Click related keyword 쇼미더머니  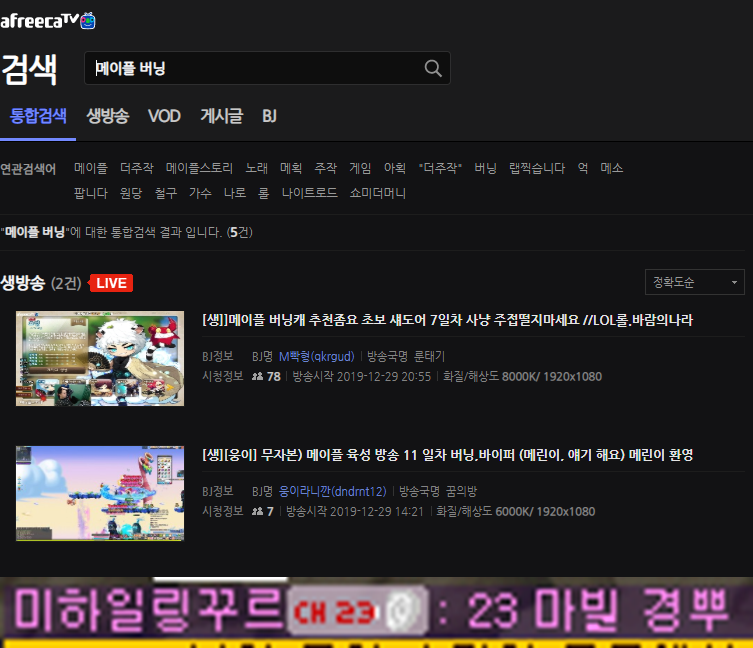coord(377,193)
